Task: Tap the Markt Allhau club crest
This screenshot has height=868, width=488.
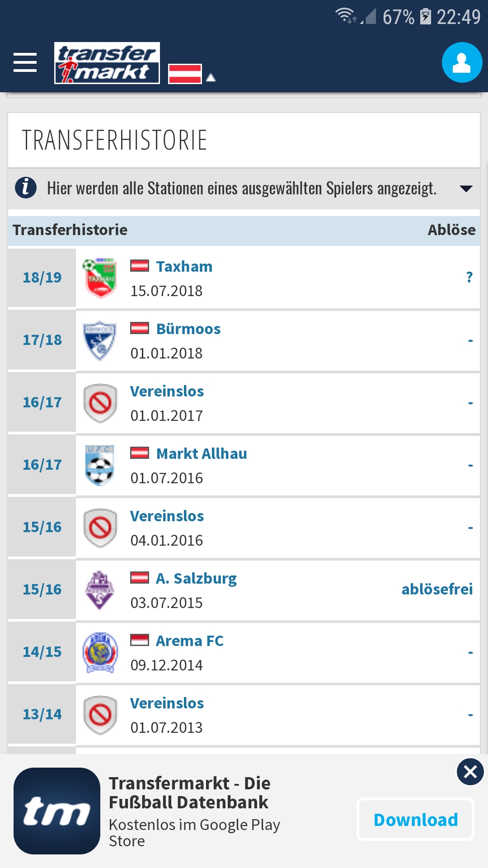Action: [100, 465]
